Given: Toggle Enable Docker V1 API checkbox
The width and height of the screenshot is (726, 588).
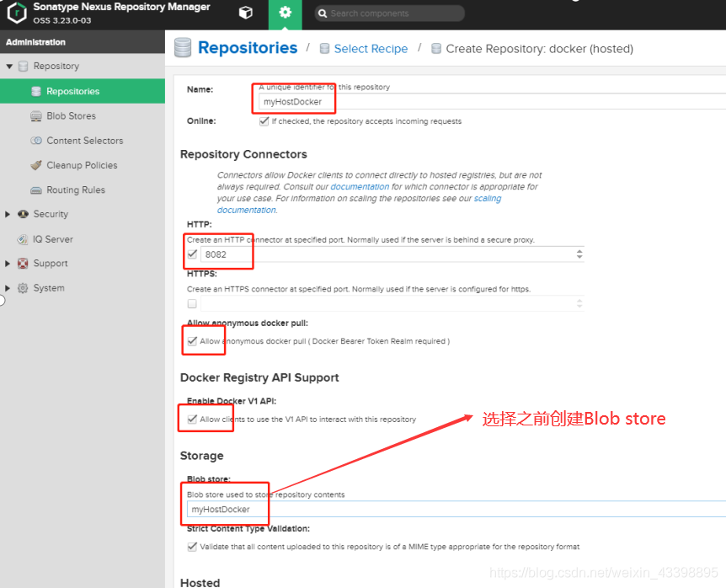Looking at the screenshot, I should point(192,419).
